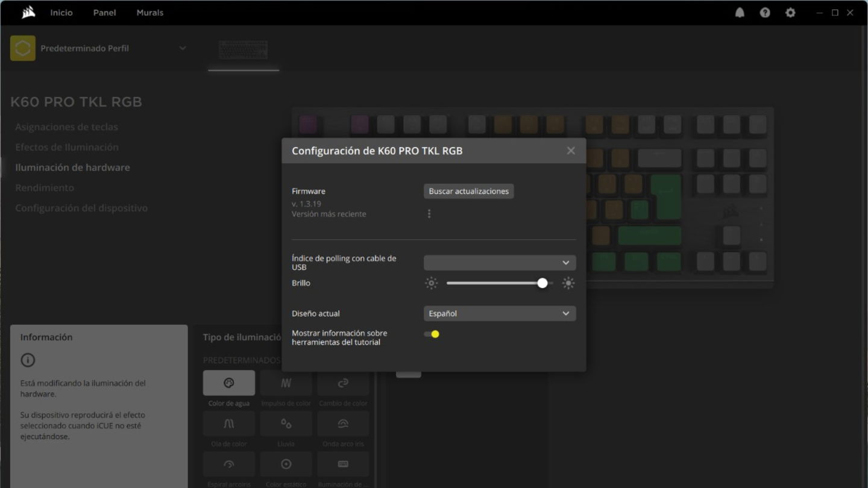Select Ola de color lighting effect
This screenshot has height=488, width=868.
[229, 424]
